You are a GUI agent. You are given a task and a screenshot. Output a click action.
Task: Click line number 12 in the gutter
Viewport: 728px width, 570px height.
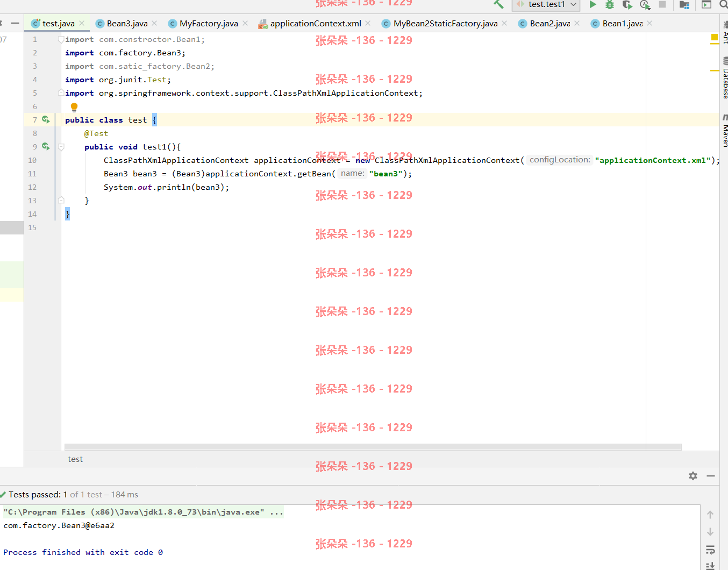click(x=32, y=187)
